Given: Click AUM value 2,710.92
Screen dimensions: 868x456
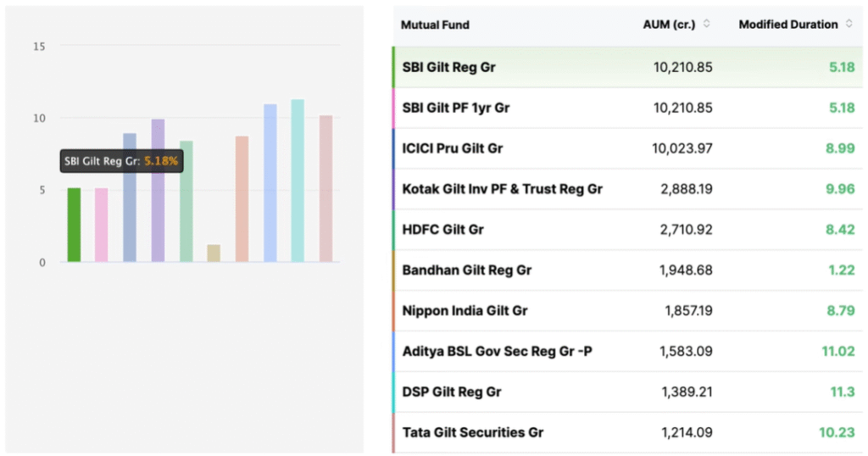Looking at the screenshot, I should 687,230.
